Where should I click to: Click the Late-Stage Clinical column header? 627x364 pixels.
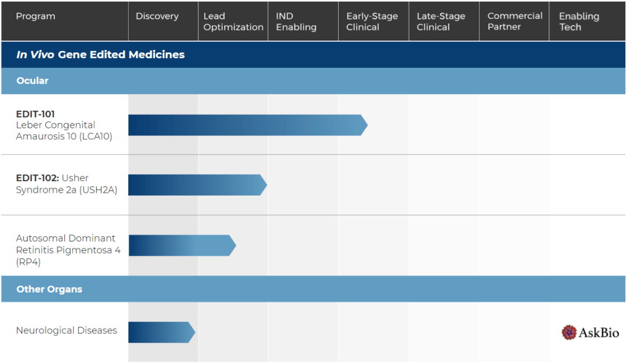441,21
